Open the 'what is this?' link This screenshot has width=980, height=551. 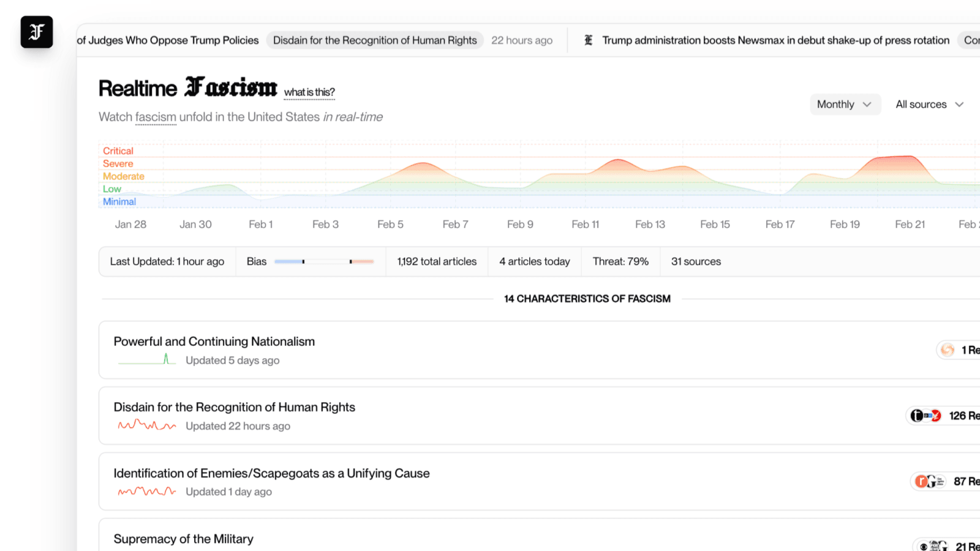tap(309, 92)
